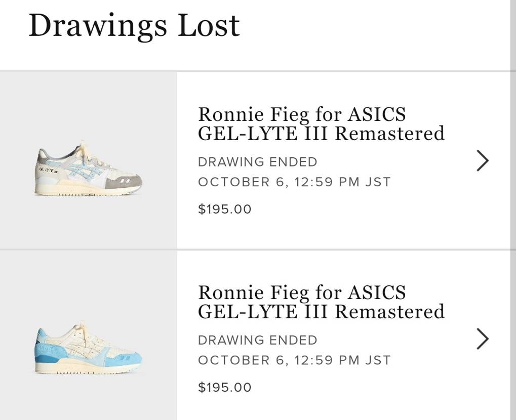516x420 pixels.
Task: Click the Drawings Lost heading
Action: pyautogui.click(x=134, y=26)
